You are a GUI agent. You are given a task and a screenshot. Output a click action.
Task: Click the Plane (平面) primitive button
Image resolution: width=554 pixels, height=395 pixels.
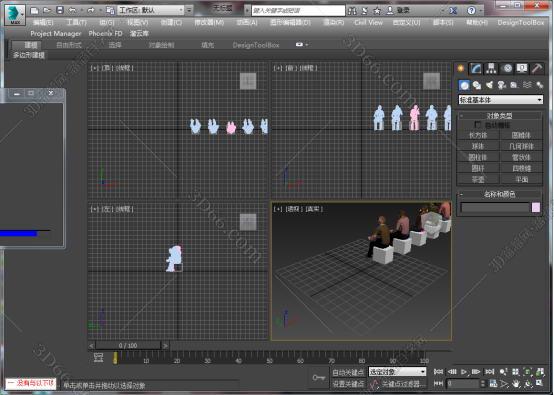click(521, 179)
